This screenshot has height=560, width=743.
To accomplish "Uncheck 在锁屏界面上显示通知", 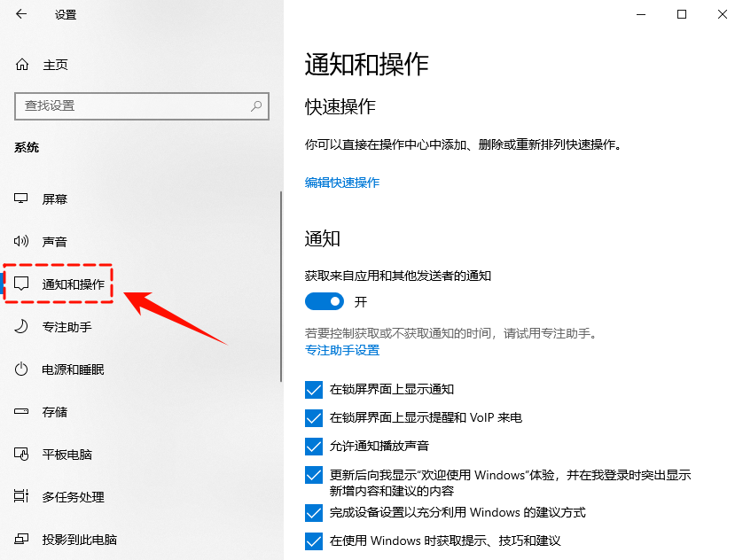I will (313, 389).
